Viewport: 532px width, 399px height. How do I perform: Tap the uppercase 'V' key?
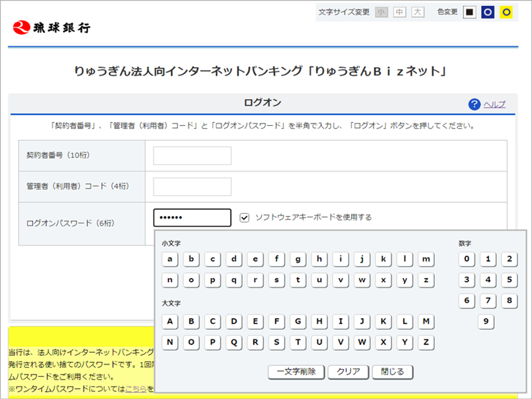pyautogui.click(x=341, y=342)
